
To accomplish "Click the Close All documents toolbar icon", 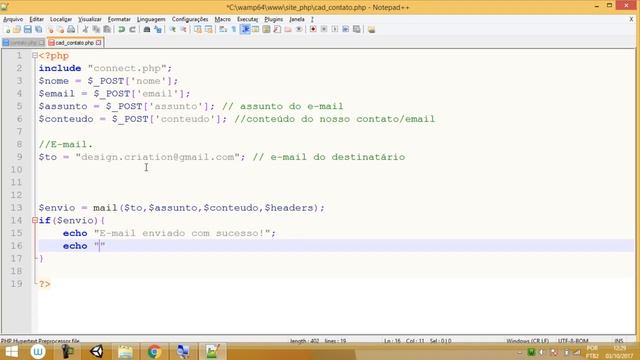I will tap(60, 29).
